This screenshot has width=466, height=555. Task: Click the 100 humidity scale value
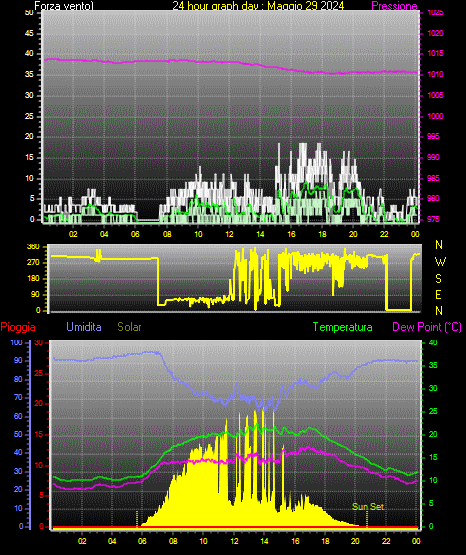[x=16, y=343]
